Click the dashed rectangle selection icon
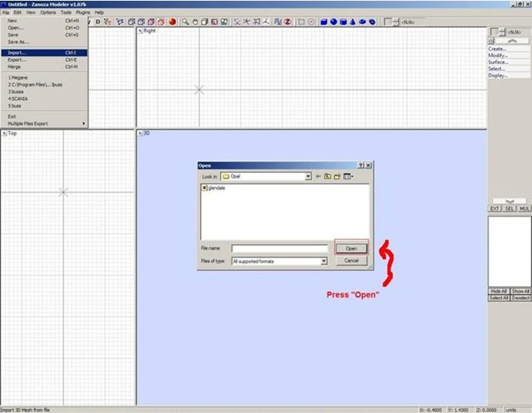The image size is (532, 413). (301, 22)
